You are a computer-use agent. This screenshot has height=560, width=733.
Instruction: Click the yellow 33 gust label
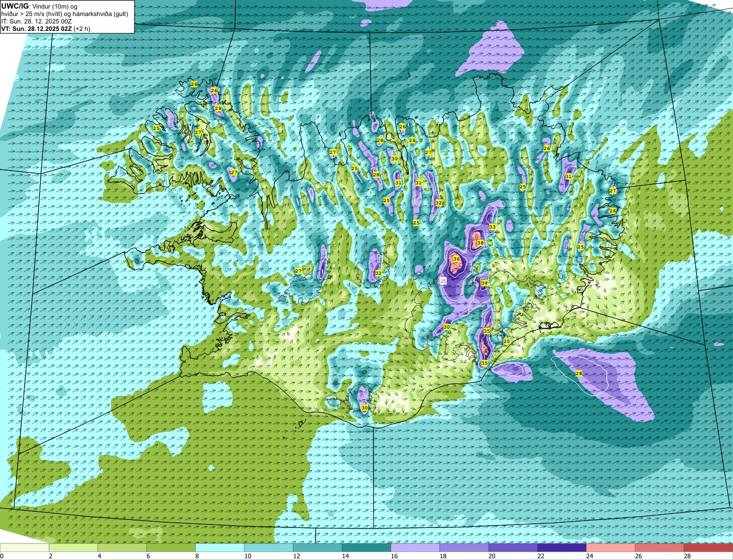(x=492, y=227)
